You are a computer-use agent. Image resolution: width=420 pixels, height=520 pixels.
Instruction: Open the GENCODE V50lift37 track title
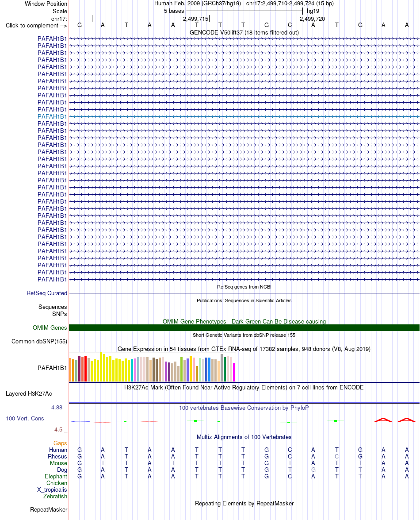coord(244,32)
